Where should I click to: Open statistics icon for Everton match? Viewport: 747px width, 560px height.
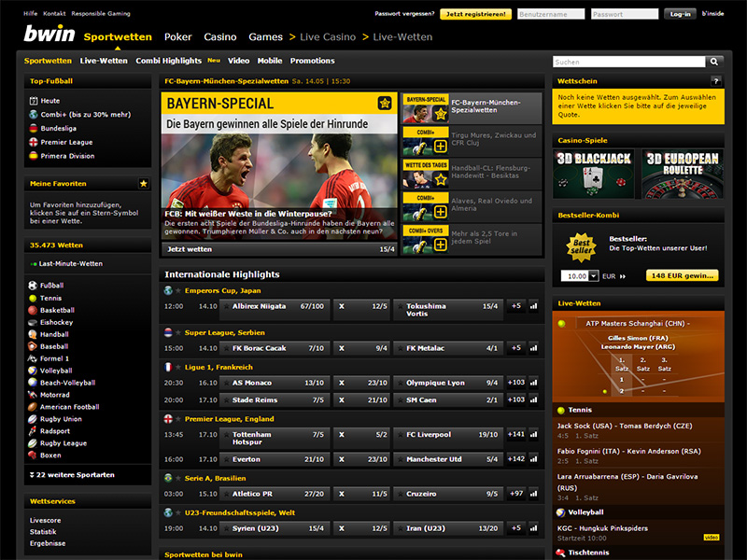(533, 459)
